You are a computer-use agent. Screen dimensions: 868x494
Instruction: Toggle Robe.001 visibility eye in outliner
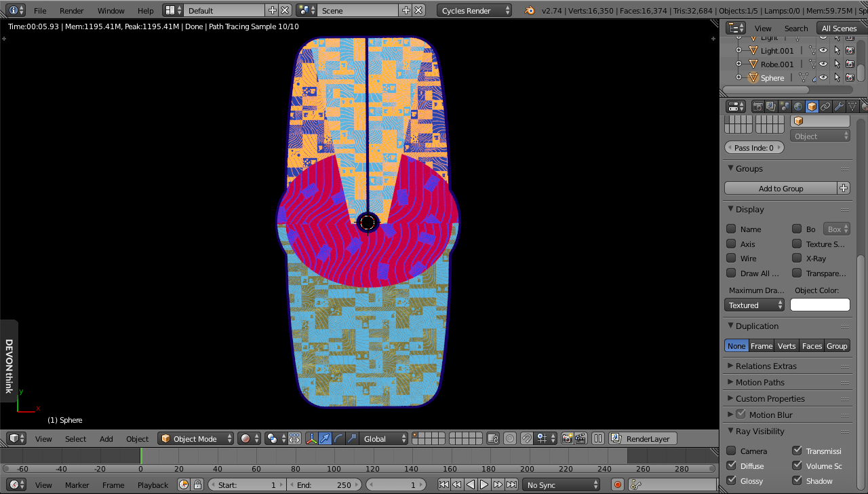click(823, 64)
